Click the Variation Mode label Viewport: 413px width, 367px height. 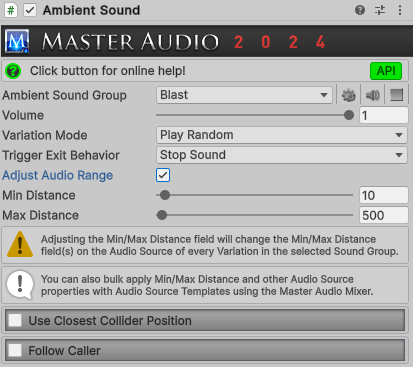point(45,135)
